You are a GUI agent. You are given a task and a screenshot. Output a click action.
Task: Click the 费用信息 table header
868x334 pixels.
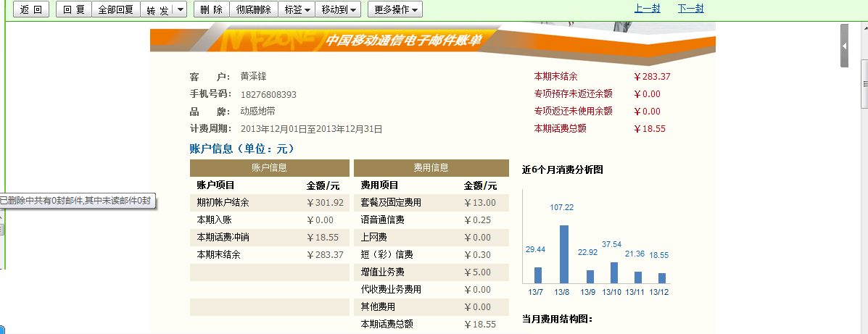[431, 167]
